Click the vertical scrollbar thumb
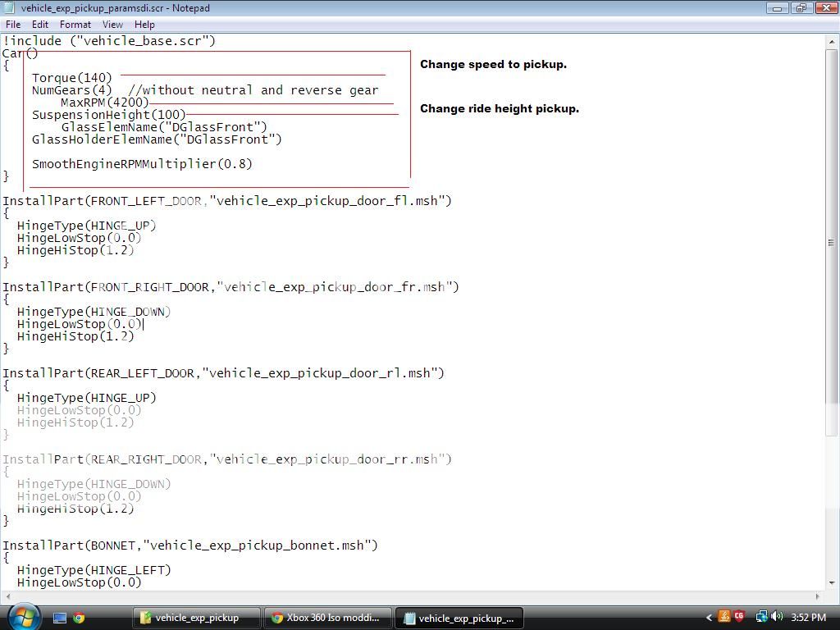Image resolution: width=840 pixels, height=630 pixels. tap(832, 242)
